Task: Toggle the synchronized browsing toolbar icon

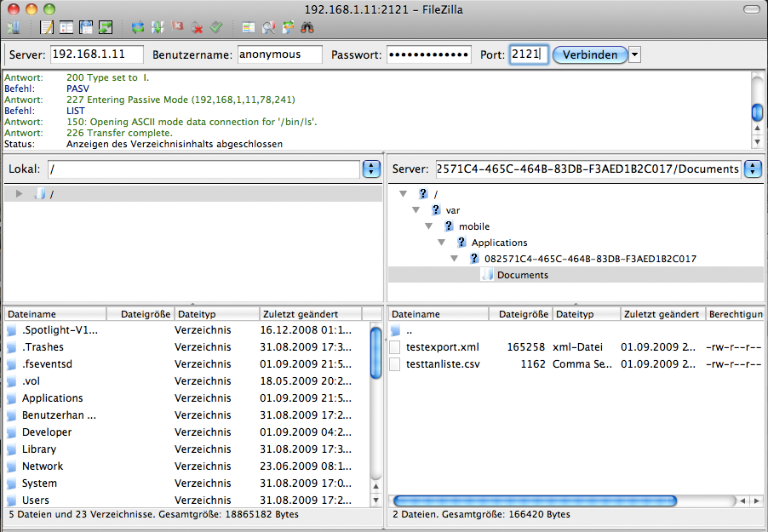Action: point(288,27)
